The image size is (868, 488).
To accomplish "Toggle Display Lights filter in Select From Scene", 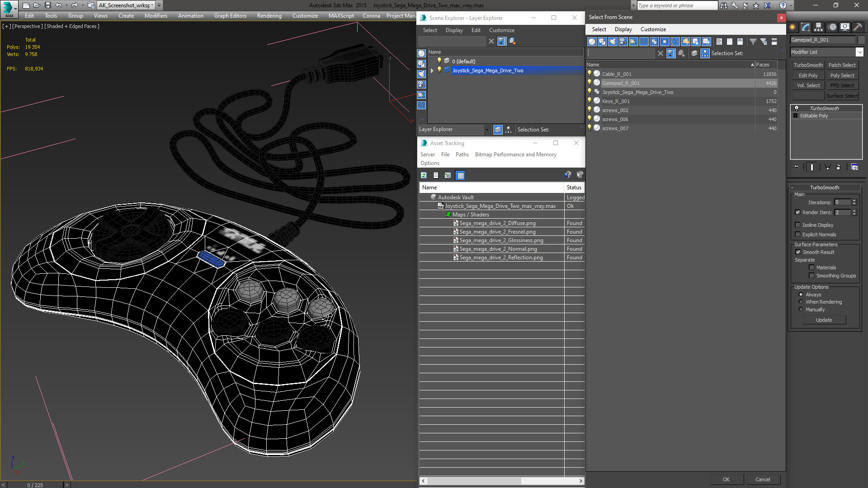I will click(x=613, y=42).
